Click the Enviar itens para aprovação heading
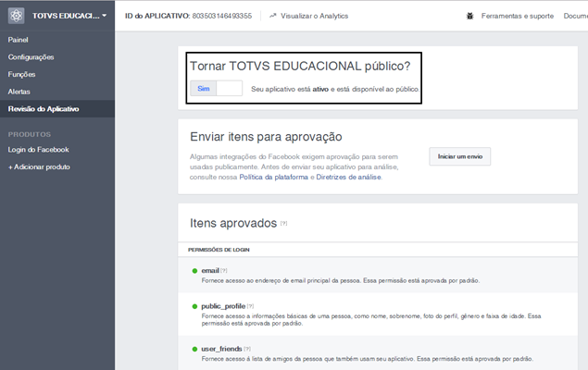The image size is (588, 370). [266, 137]
